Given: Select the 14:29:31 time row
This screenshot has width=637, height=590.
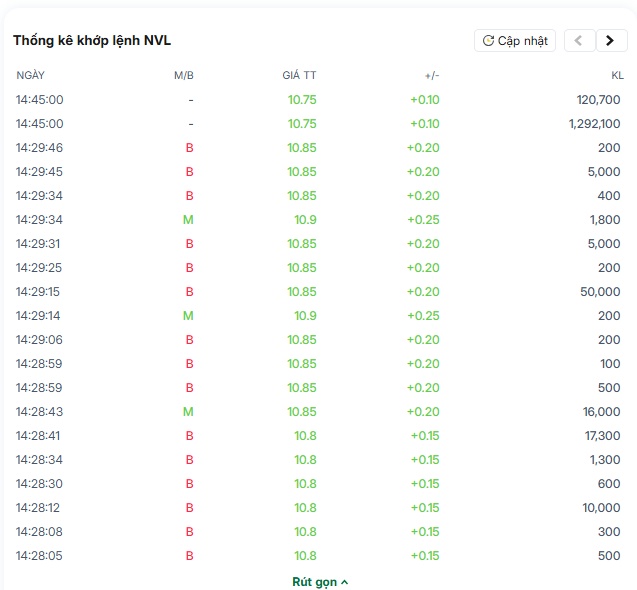Looking at the screenshot, I should pos(318,243).
